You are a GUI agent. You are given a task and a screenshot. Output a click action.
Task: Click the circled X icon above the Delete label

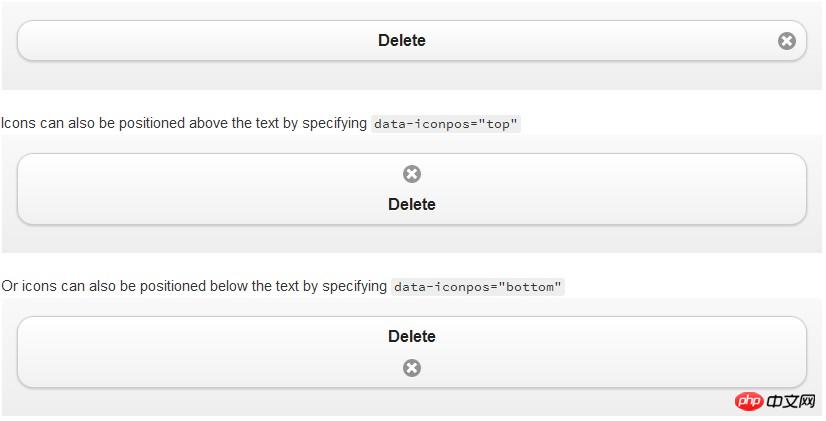pos(412,174)
